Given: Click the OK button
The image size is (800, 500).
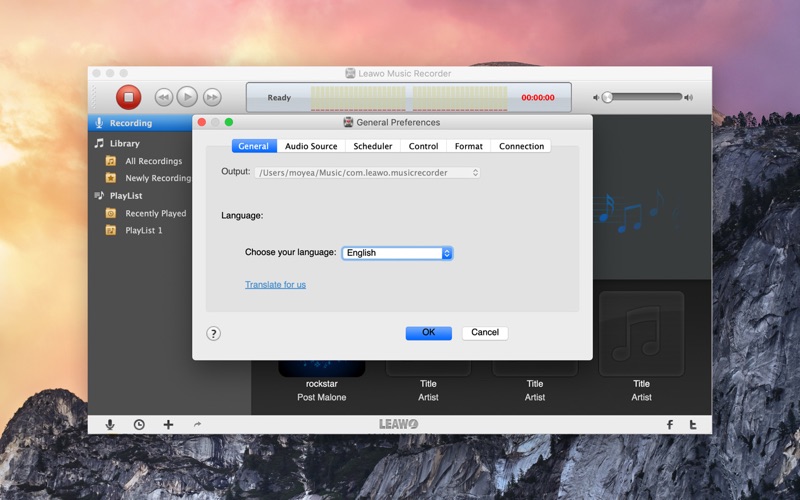Looking at the screenshot, I should click(429, 333).
